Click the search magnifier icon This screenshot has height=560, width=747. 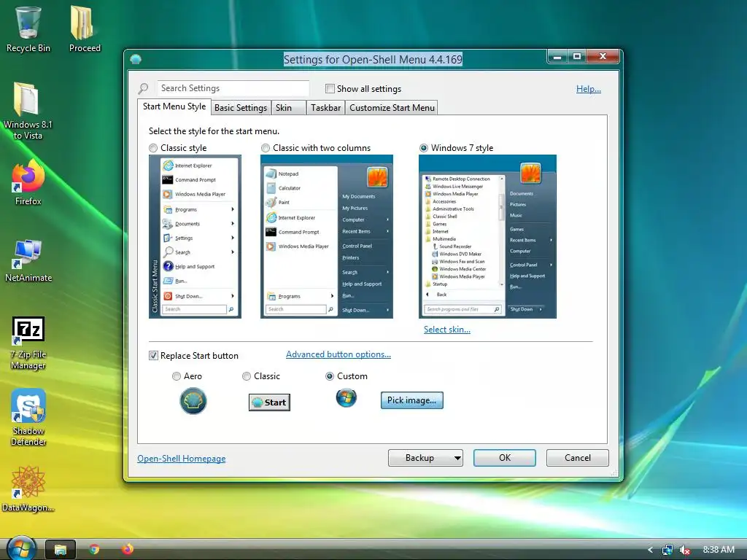[x=144, y=88]
